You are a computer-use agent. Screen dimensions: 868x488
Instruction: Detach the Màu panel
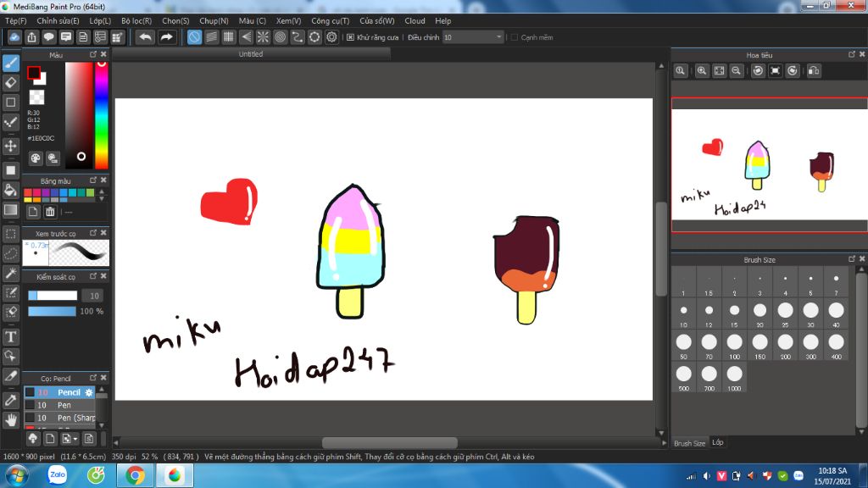pyautogui.click(x=93, y=54)
